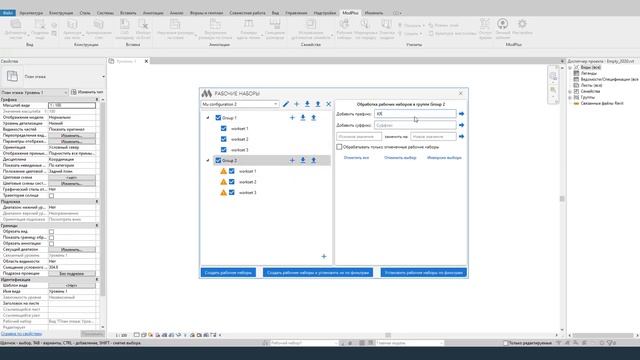Uncheck workset 1 under Group 2
The width and height of the screenshot is (640, 360).
point(232,171)
